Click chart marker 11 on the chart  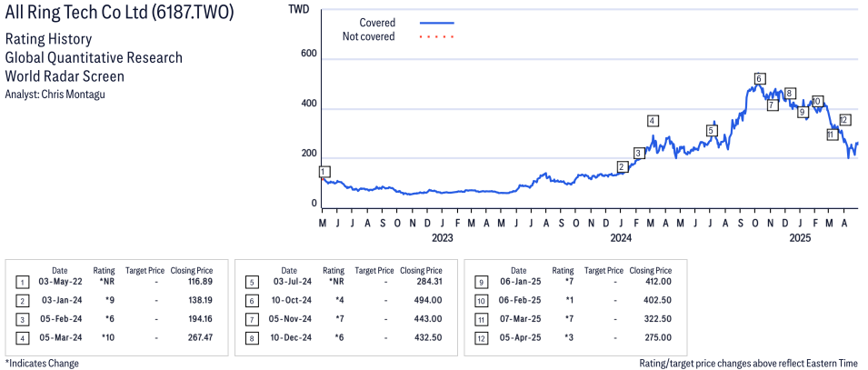[832, 135]
